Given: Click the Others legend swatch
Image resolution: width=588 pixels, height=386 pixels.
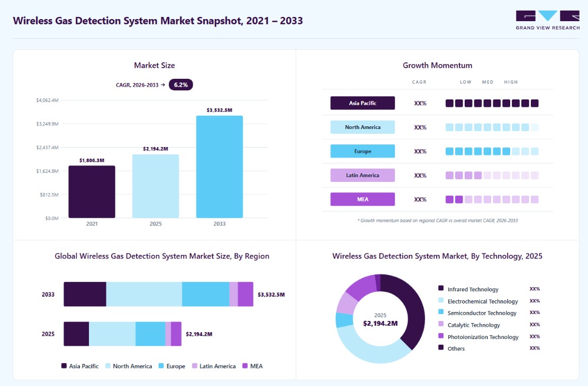Looking at the screenshot, I should pos(441,347).
